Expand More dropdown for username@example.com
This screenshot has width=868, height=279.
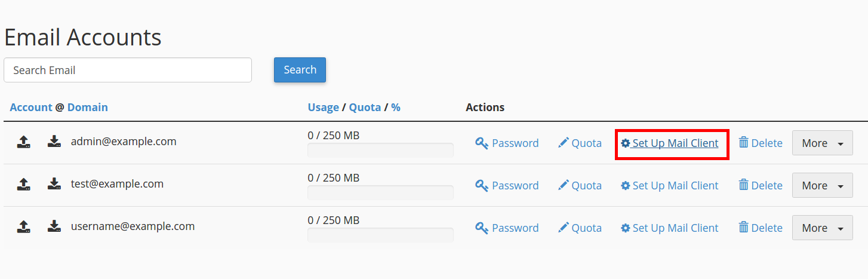click(822, 228)
